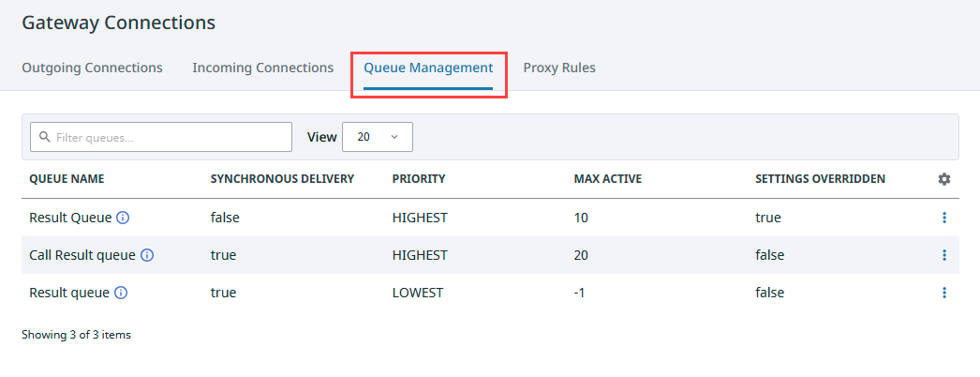The height and width of the screenshot is (377, 980).
Task: Open the table column settings gear
Action: [944, 179]
